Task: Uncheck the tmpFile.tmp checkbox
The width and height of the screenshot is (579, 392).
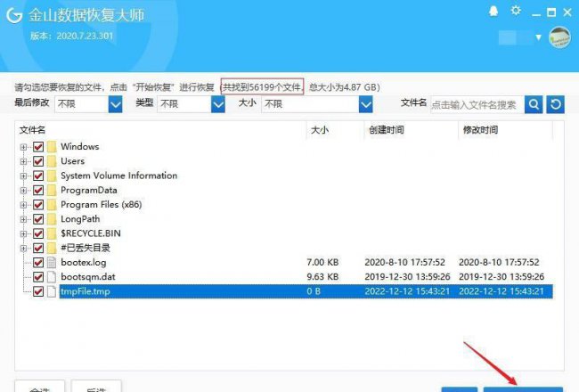Action: tap(38, 291)
